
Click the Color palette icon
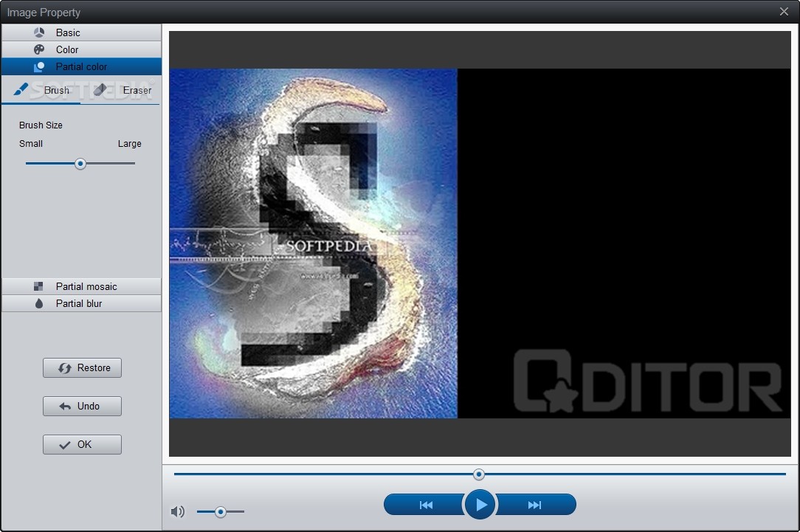(x=39, y=49)
